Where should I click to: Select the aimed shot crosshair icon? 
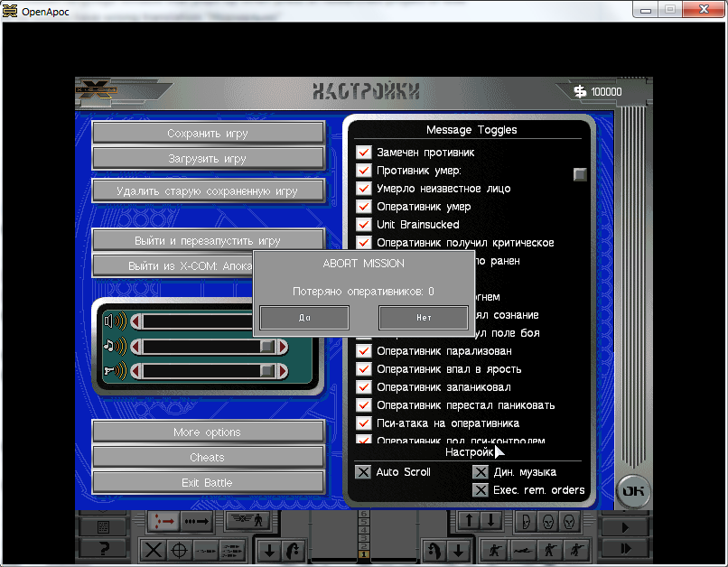[179, 550]
